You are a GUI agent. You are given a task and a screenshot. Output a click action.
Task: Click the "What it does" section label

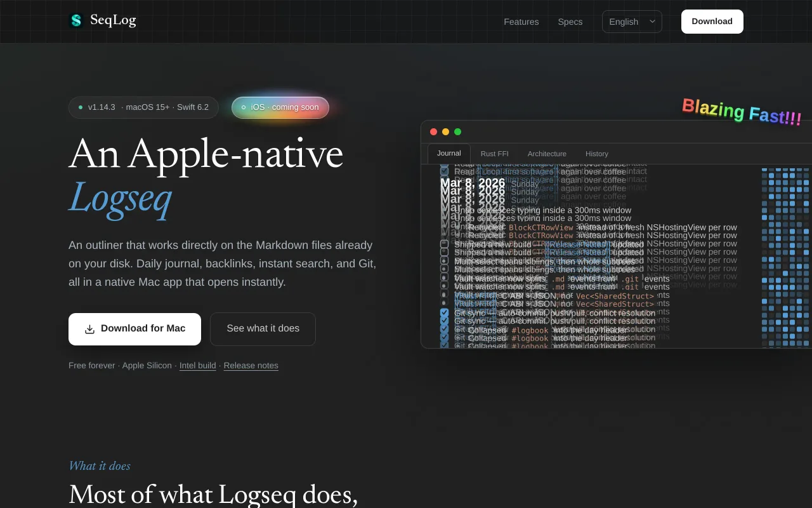[100, 466]
